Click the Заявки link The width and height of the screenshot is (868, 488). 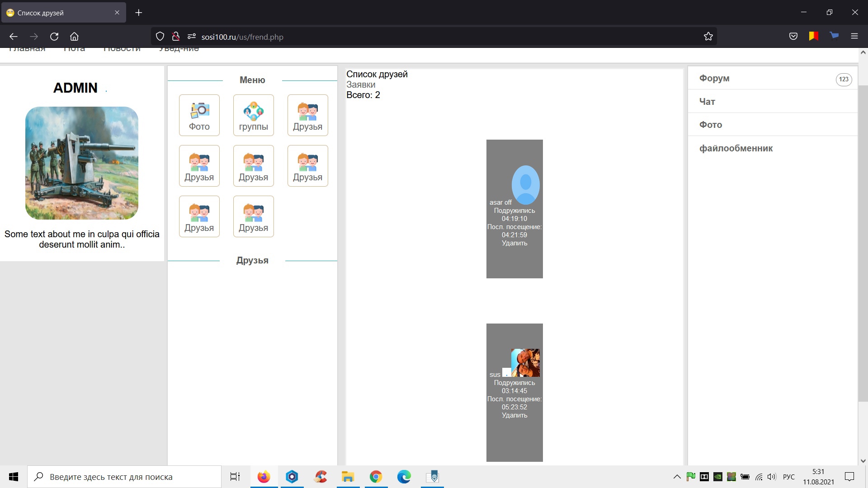pyautogui.click(x=361, y=84)
